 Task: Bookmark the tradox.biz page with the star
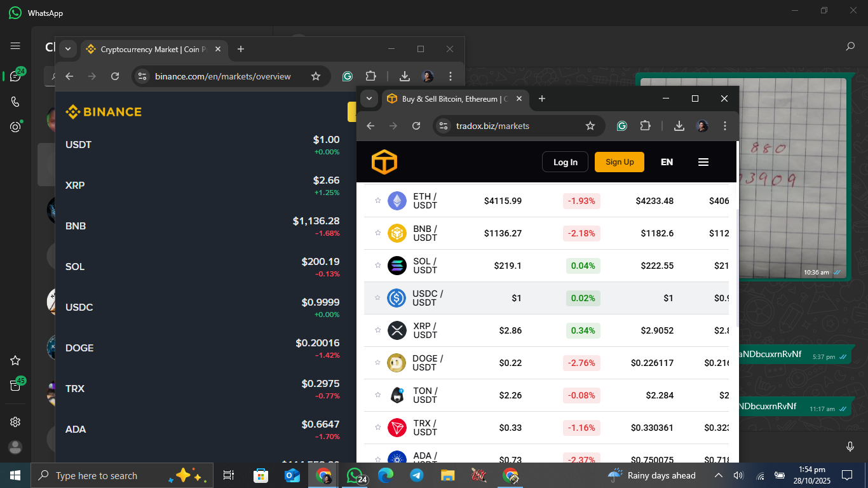click(x=590, y=126)
